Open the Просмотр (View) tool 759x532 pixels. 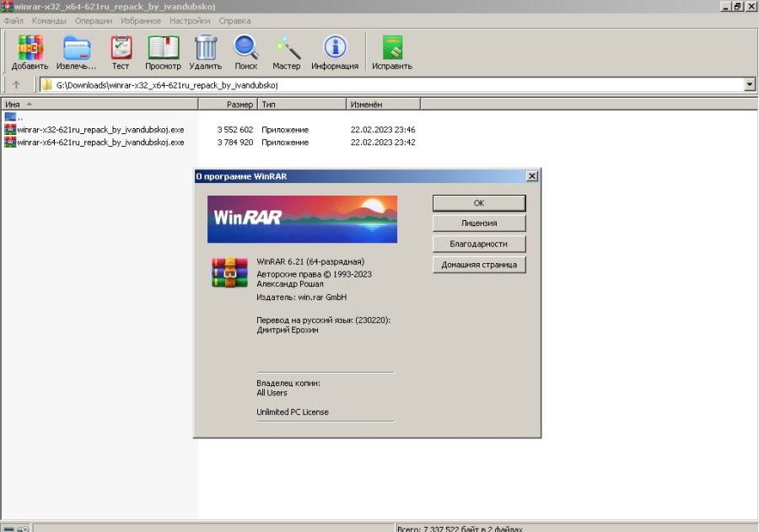coord(163,48)
